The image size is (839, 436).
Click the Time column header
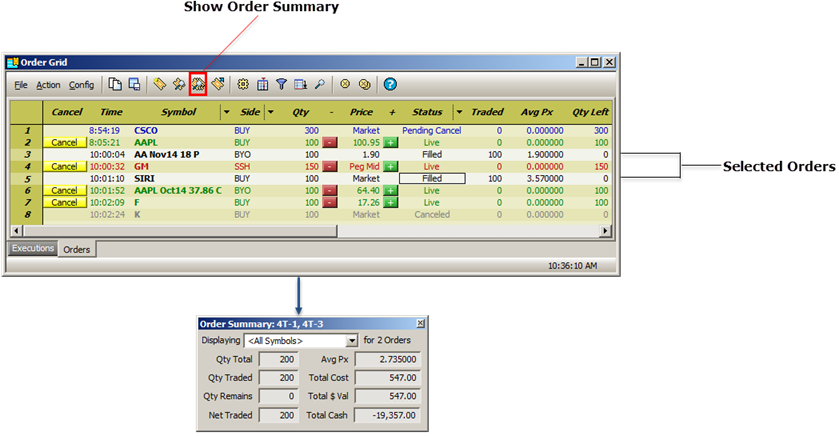tap(111, 112)
